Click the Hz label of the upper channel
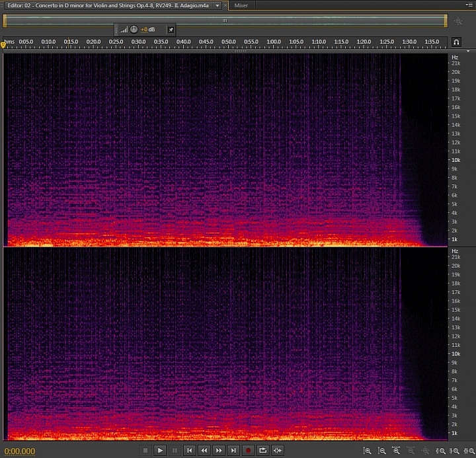Viewport: 476px width, 458px height. tap(455, 57)
